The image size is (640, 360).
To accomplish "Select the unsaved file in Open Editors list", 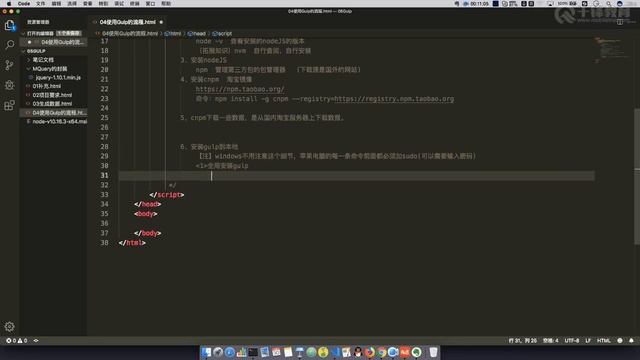I will pyautogui.click(x=53, y=42).
